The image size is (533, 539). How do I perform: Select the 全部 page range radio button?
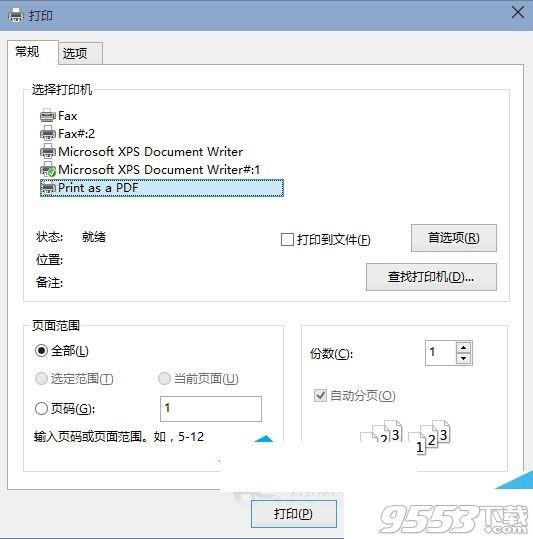coord(41,351)
